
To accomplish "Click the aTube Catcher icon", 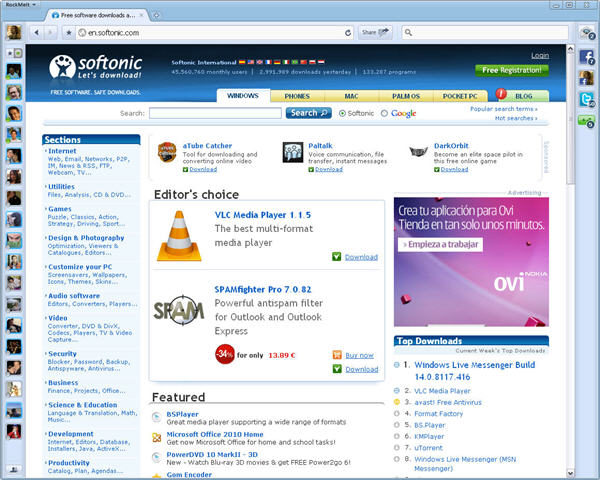I will click(167, 152).
